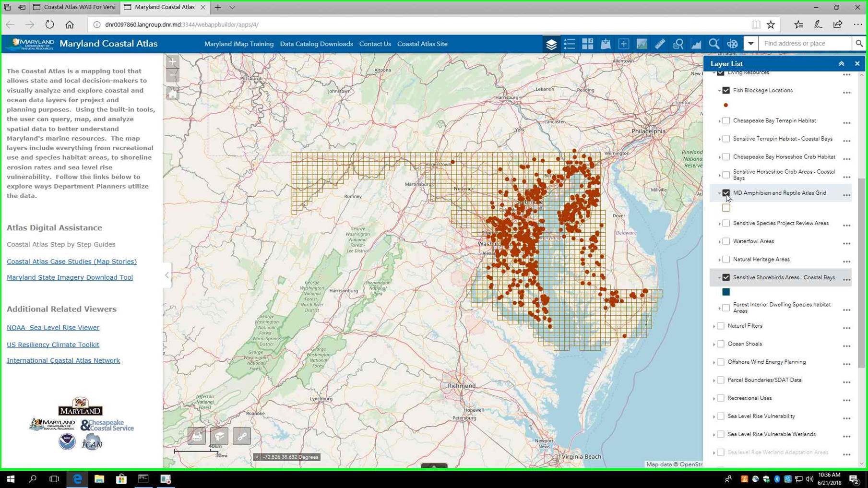Uncheck Fish Blockage Locations layer
Image resolution: width=868 pixels, height=488 pixels.
click(x=726, y=91)
